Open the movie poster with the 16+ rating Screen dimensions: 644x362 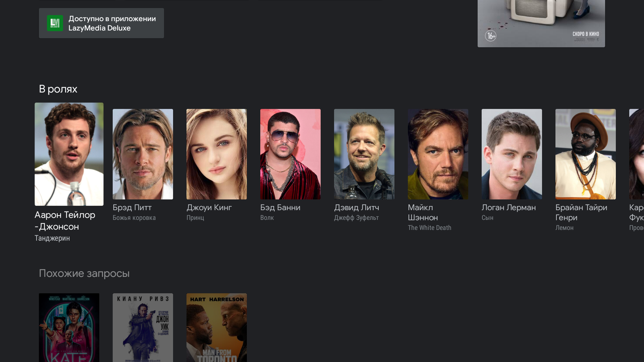point(541,23)
